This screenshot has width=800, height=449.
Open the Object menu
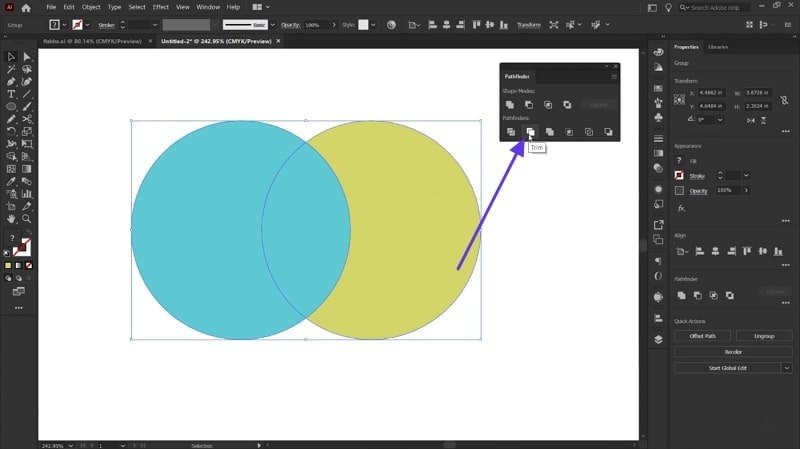91,7
